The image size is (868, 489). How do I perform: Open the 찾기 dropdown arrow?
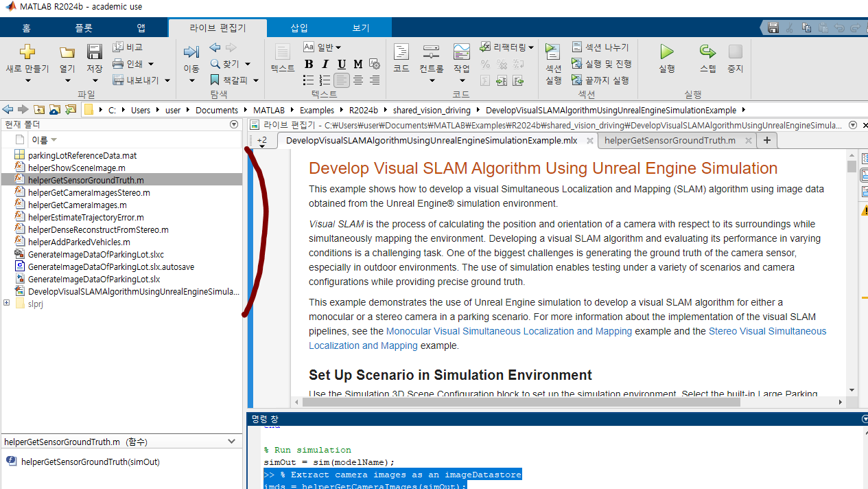point(248,65)
